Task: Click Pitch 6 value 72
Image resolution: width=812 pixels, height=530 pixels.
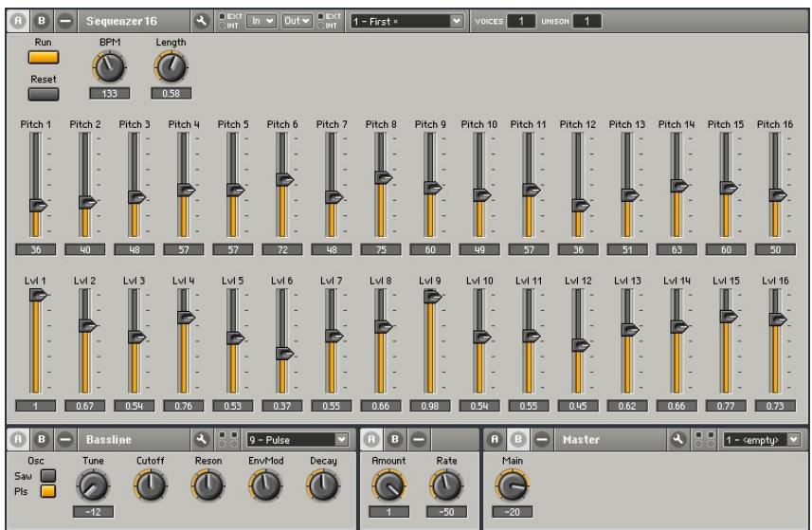Action: point(282,249)
